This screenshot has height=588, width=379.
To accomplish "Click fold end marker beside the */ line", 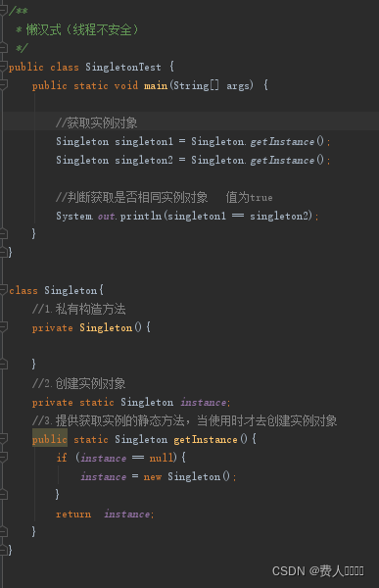I will coord(3,48).
